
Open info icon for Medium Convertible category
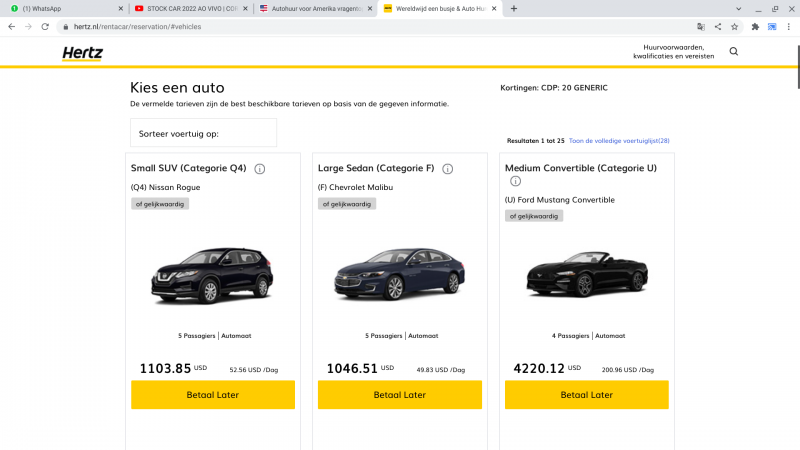pos(516,181)
